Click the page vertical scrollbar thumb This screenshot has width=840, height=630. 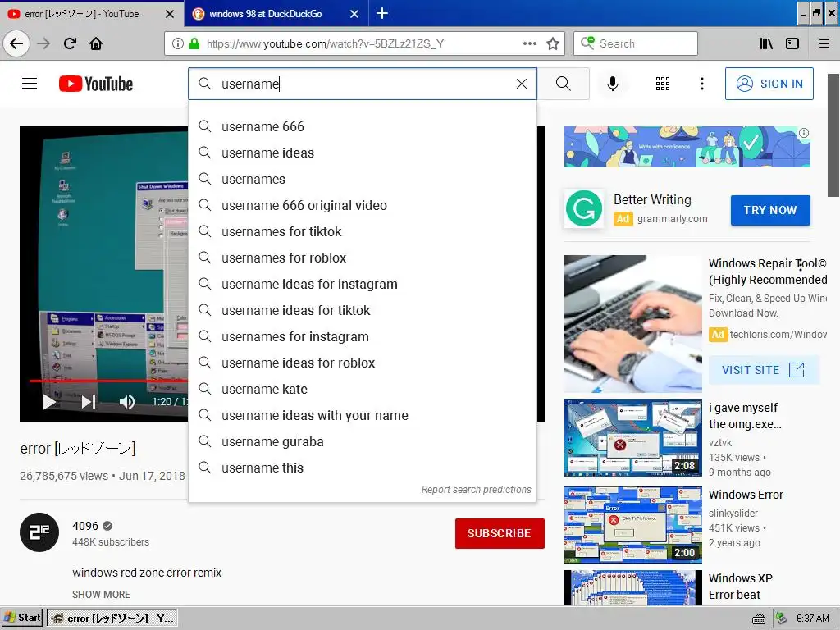pos(833,135)
